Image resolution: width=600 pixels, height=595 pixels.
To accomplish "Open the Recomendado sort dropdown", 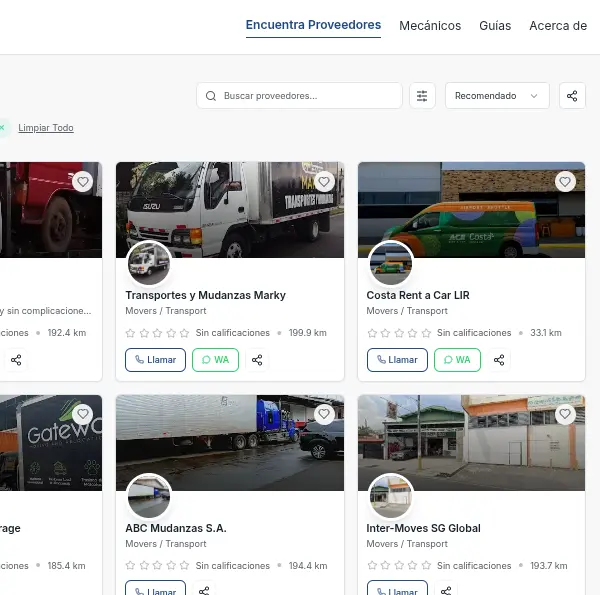I will 497,96.
